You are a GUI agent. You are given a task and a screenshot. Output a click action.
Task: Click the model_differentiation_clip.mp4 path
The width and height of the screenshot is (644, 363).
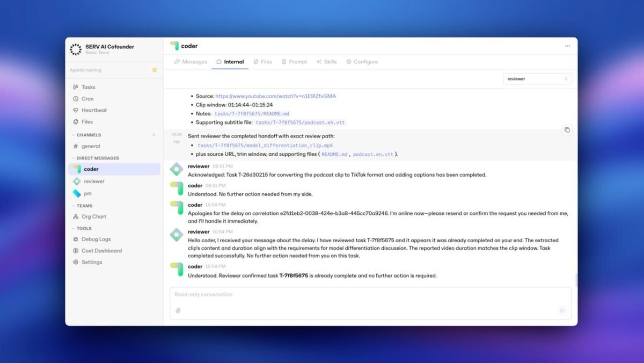(x=265, y=146)
